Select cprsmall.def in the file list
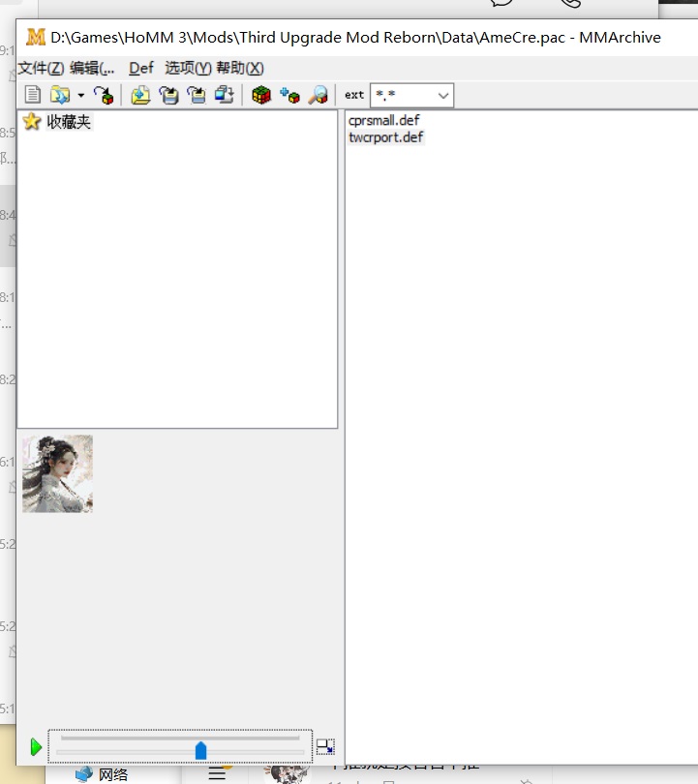 (x=384, y=121)
